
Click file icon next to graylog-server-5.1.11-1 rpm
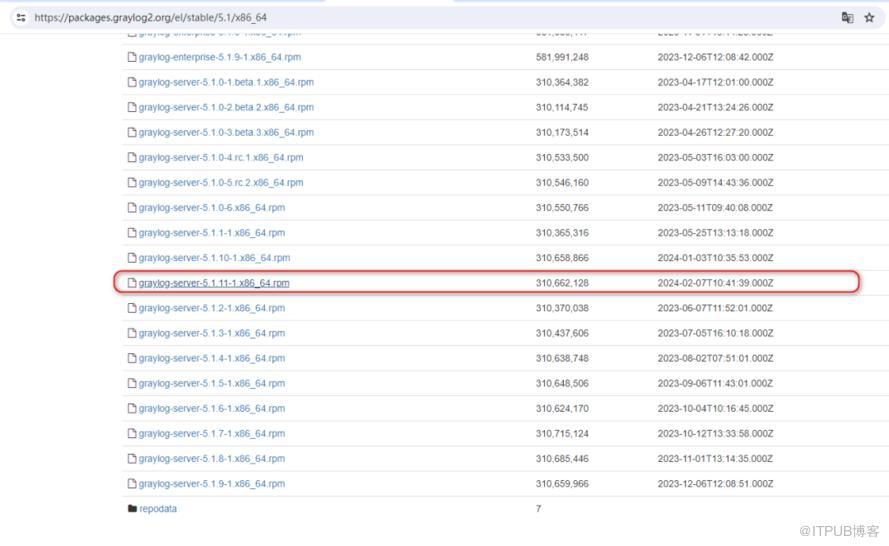pos(132,283)
